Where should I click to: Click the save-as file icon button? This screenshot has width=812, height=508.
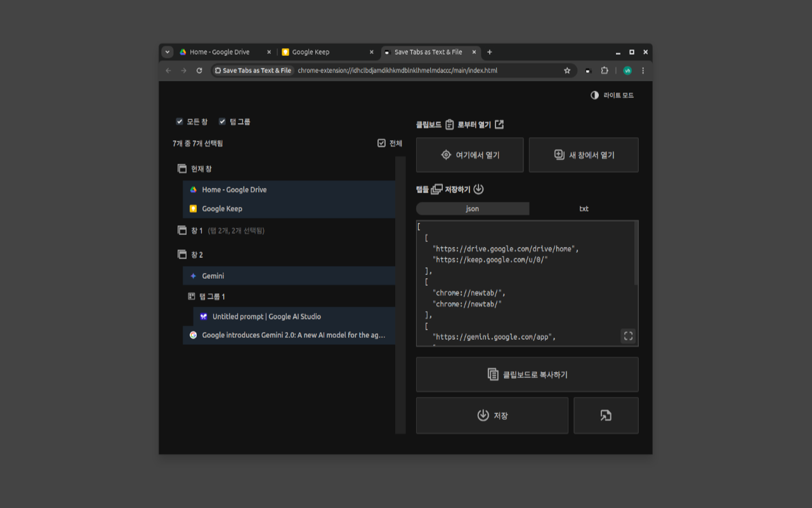(606, 415)
